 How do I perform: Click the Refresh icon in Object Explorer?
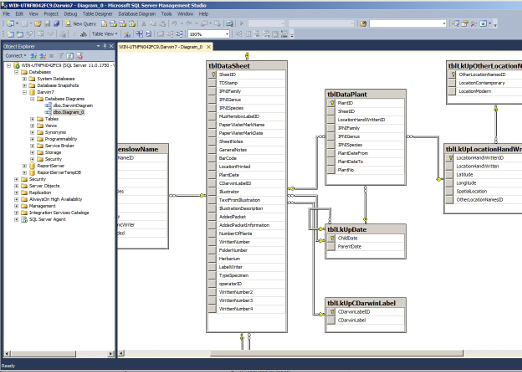coord(70,56)
